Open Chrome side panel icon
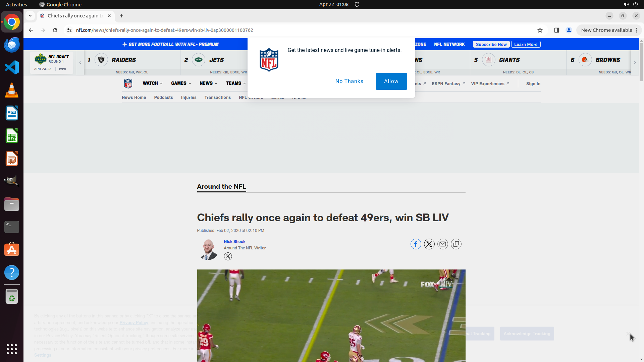The height and width of the screenshot is (362, 644). click(556, 30)
